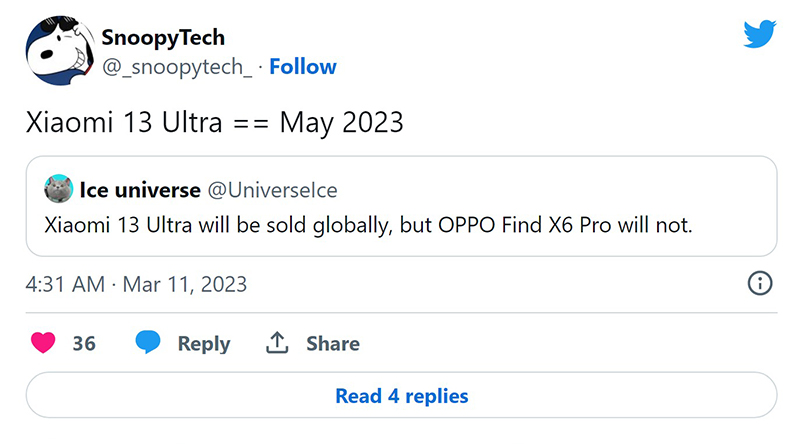The image size is (801, 444).
Task: Open SnoopyTech's profile avatar
Action: click(60, 51)
